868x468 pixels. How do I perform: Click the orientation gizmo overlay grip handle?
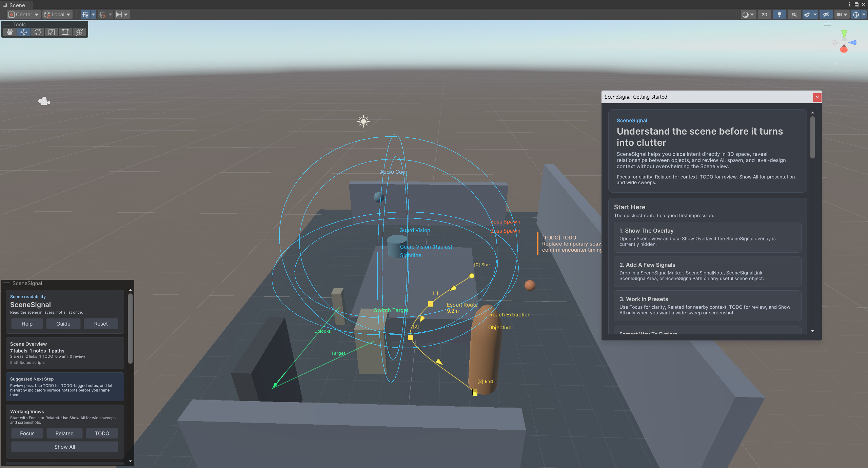click(x=827, y=24)
